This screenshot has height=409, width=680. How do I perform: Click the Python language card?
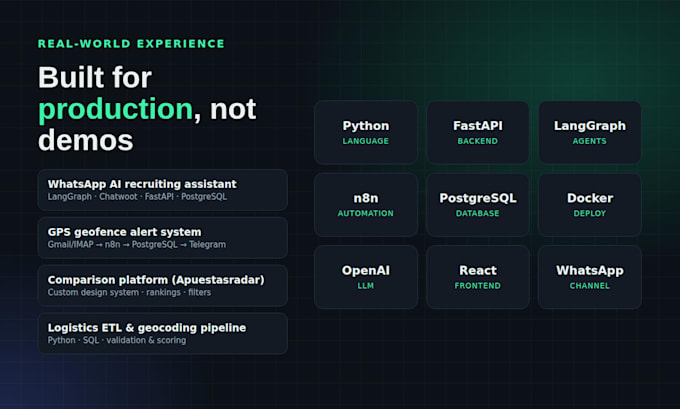tap(366, 132)
